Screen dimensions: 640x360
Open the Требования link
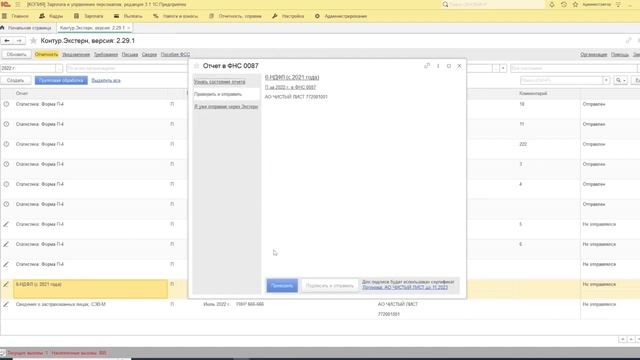pos(106,54)
